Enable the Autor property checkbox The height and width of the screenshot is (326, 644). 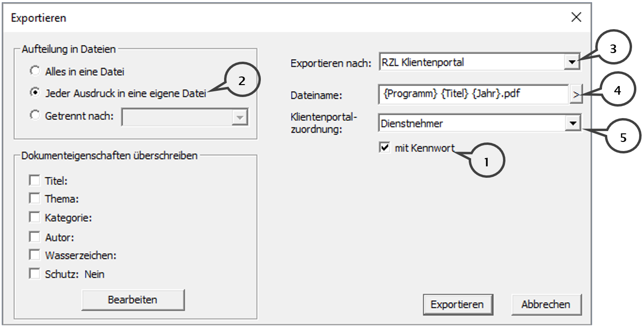coord(35,237)
